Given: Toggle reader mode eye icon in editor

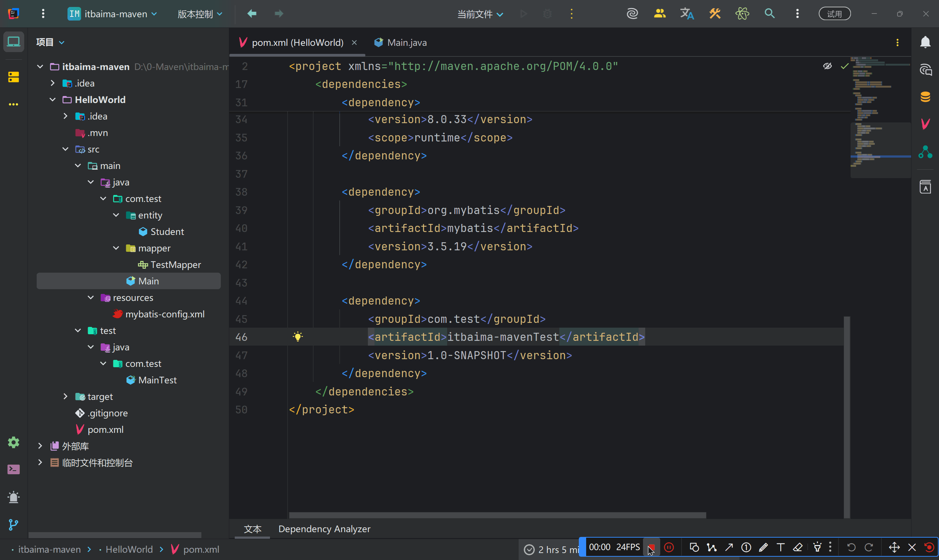Looking at the screenshot, I should tap(827, 66).
